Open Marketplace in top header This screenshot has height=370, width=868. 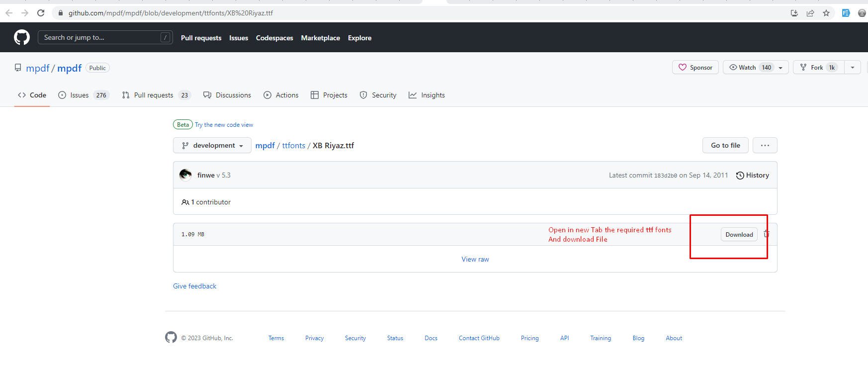[x=321, y=38]
